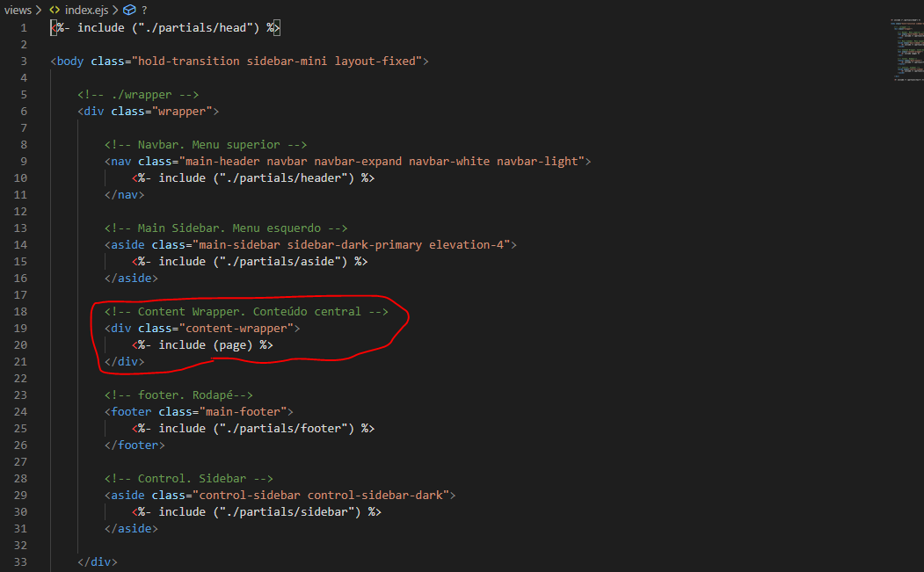
Task: Click the 'Control. Sidebar' comment
Action: coord(188,479)
